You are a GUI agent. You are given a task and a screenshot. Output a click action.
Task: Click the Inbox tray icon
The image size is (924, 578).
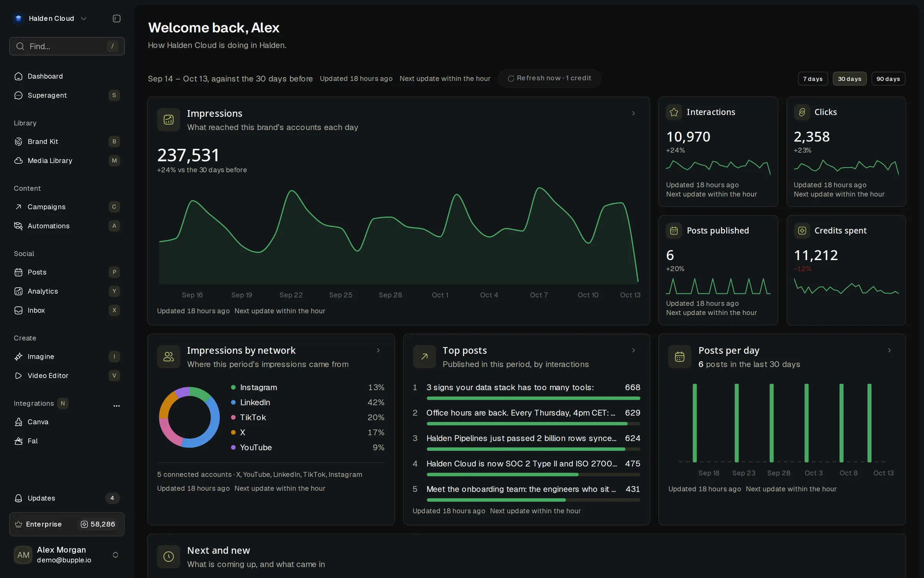[x=18, y=310]
